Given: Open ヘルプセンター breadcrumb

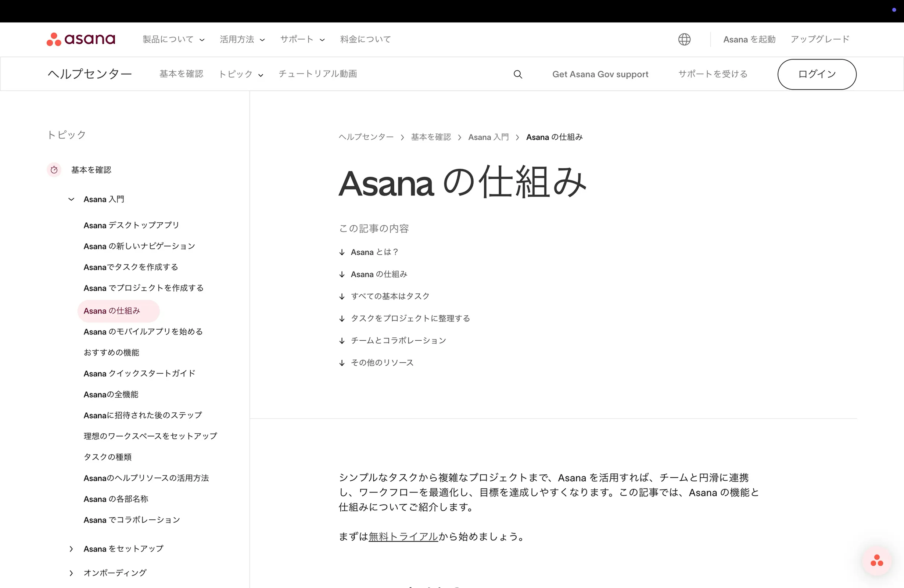Looking at the screenshot, I should tap(366, 137).
